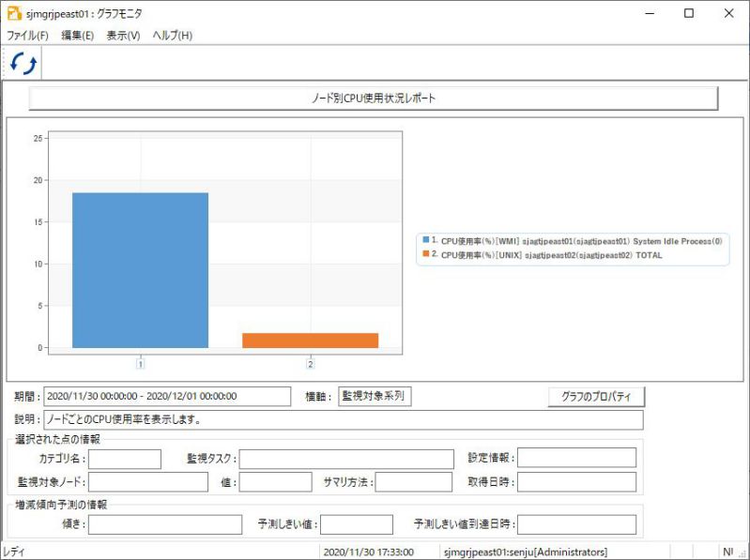
Task: Minimize the グラフモニタ window
Action: (650, 13)
